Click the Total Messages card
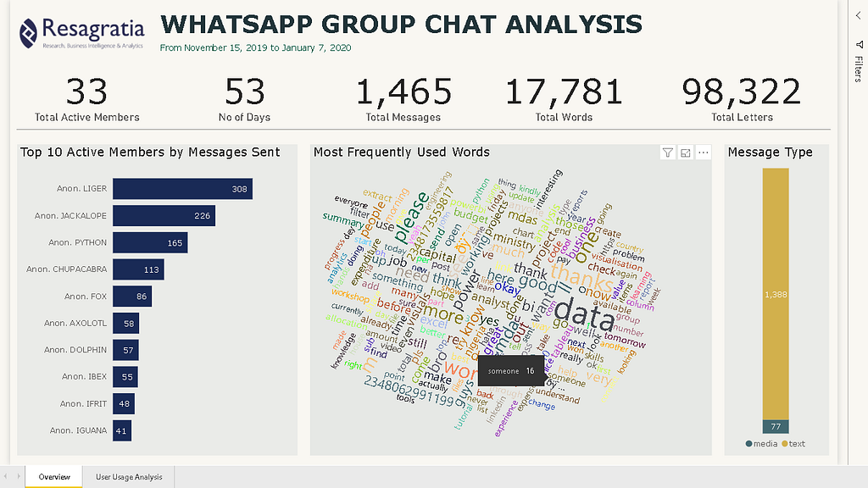The image size is (868, 488). coord(403,100)
